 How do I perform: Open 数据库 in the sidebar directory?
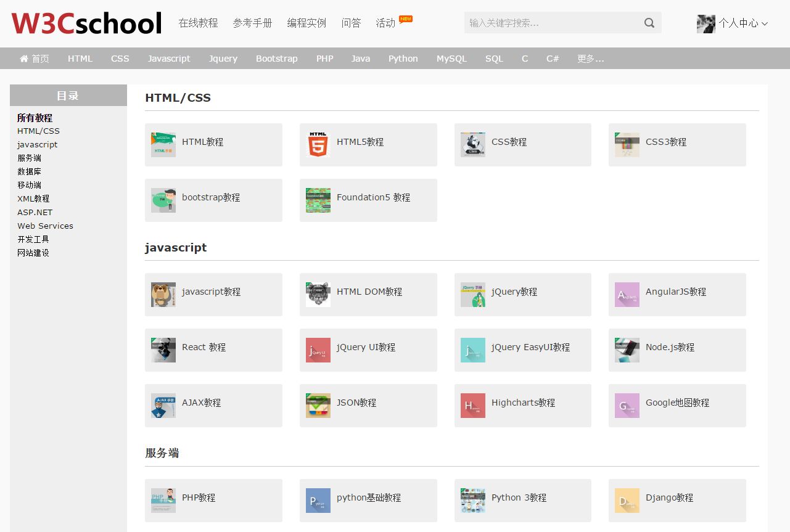coord(29,171)
